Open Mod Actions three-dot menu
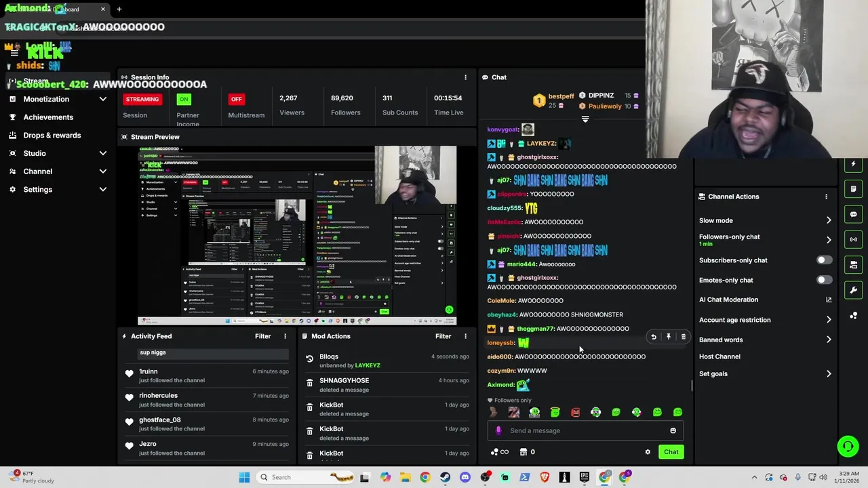This screenshot has height=488, width=868. click(x=465, y=336)
